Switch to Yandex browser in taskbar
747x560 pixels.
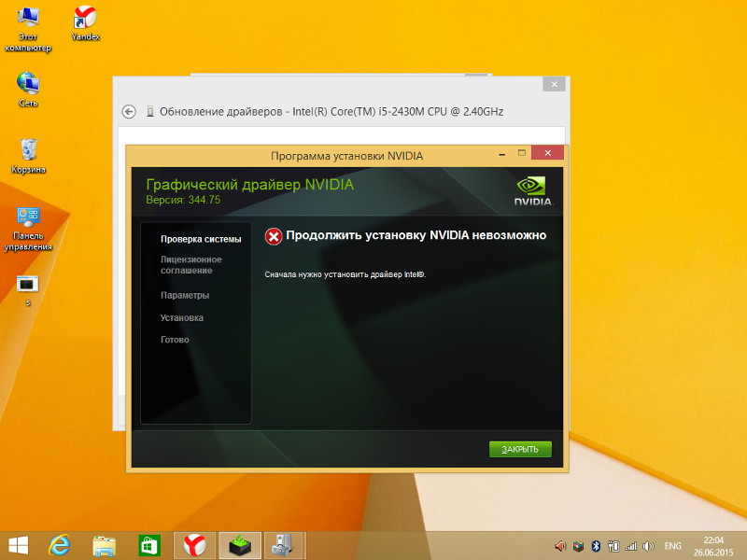pyautogui.click(x=194, y=546)
